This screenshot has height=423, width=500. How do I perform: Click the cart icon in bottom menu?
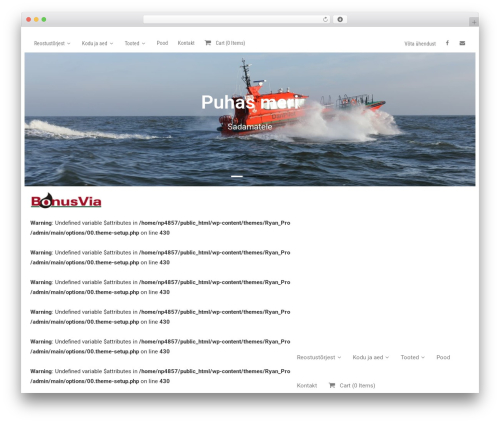pyautogui.click(x=332, y=385)
